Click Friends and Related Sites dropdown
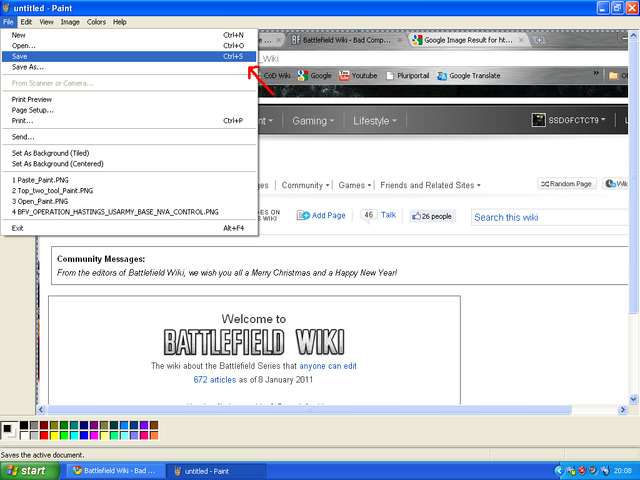The width and height of the screenshot is (640, 480). [430, 185]
